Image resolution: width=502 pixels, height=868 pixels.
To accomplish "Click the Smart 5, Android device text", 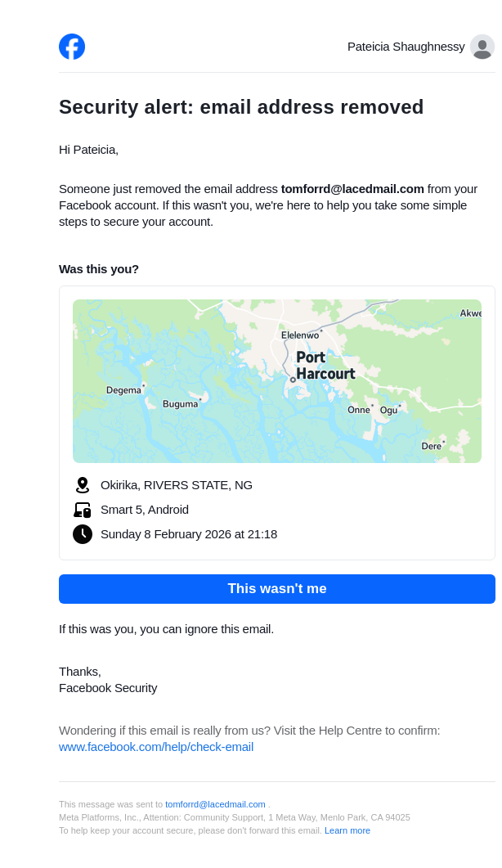I will tap(145, 510).
